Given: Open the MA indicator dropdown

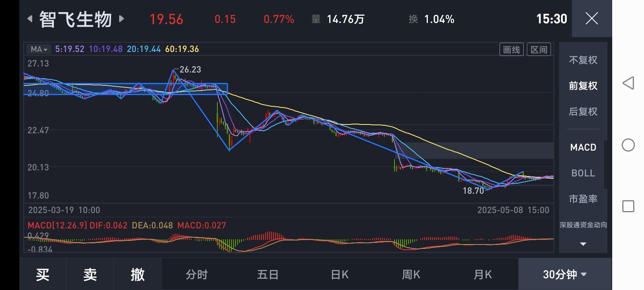Looking at the screenshot, I should pos(39,49).
